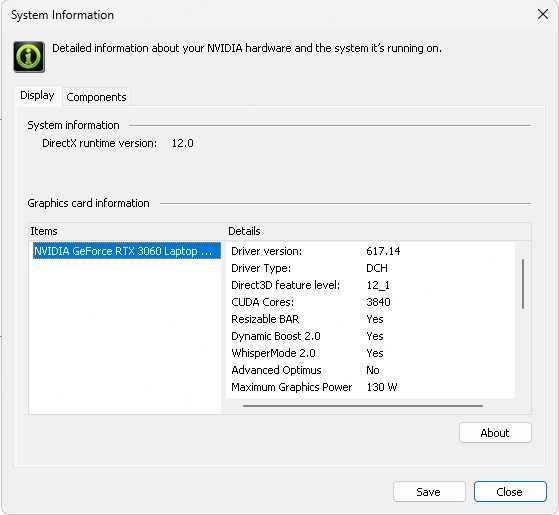This screenshot has height=515, width=559.
Task: Click the Driver Type value DCH
Action: [x=376, y=268]
